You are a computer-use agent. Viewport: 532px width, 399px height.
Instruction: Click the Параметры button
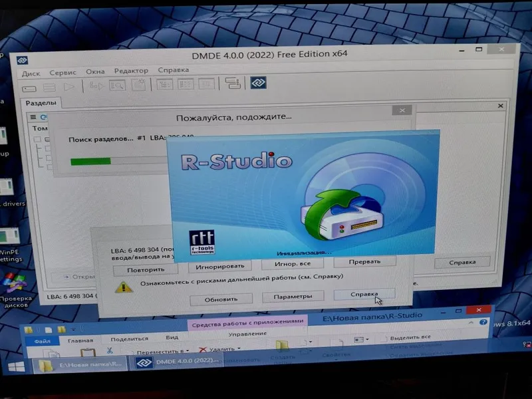coord(293,297)
